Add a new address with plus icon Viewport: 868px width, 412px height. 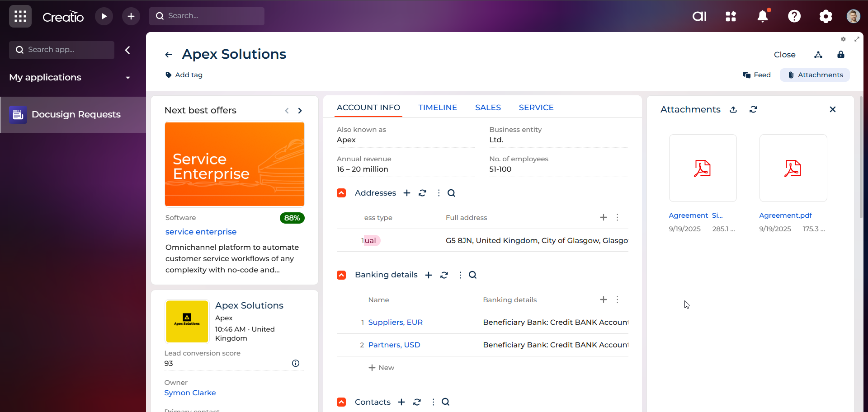point(407,193)
